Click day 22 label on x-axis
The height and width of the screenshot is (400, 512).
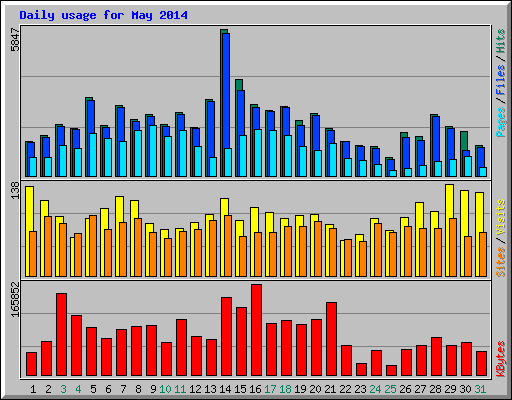(x=345, y=389)
